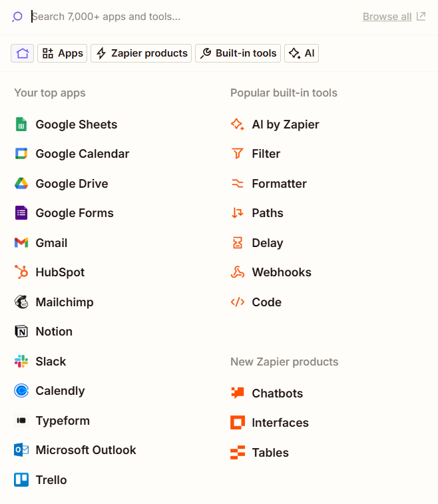Select the Slack label
The width and height of the screenshot is (438, 504).
pos(51,362)
